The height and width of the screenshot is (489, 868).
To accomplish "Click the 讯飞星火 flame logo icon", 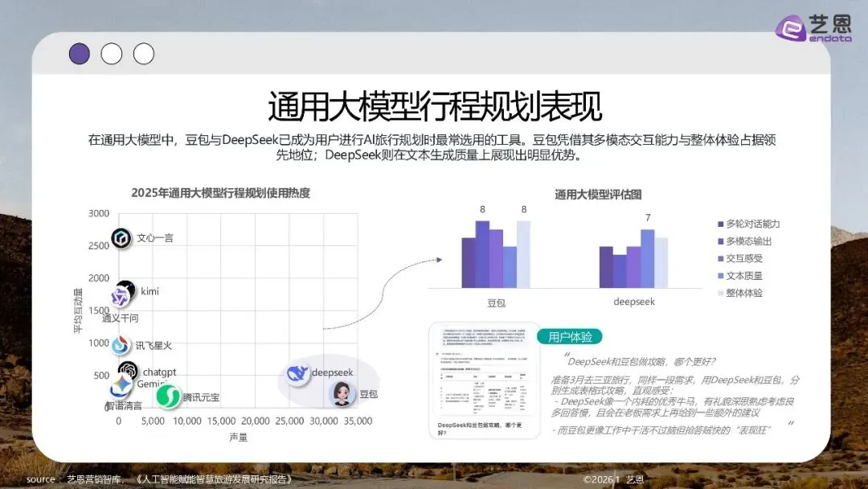I will tap(120, 345).
